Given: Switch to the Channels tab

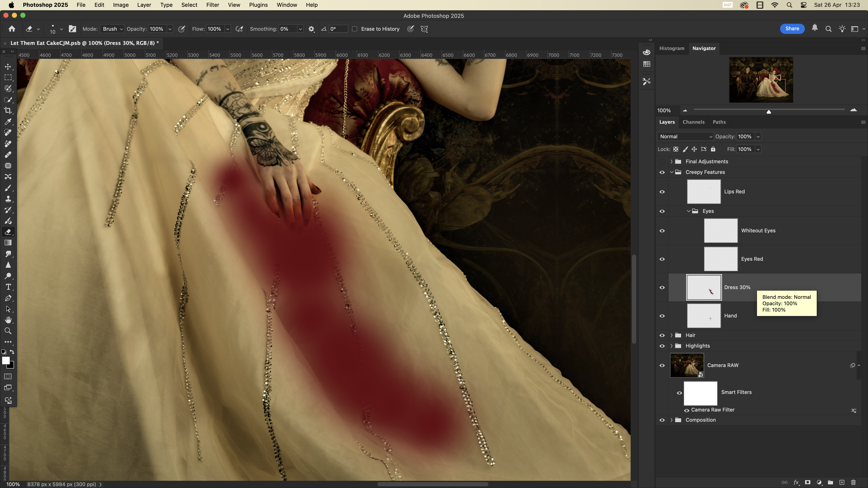Looking at the screenshot, I should click(693, 122).
